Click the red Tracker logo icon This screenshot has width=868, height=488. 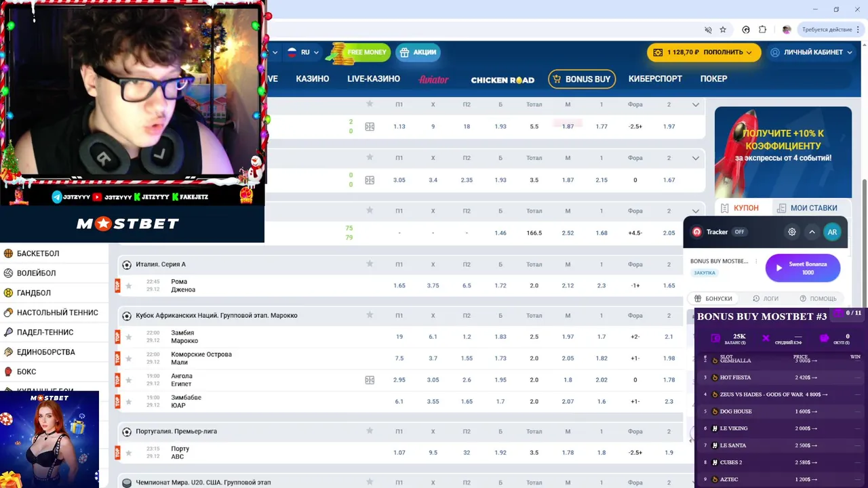coord(696,232)
